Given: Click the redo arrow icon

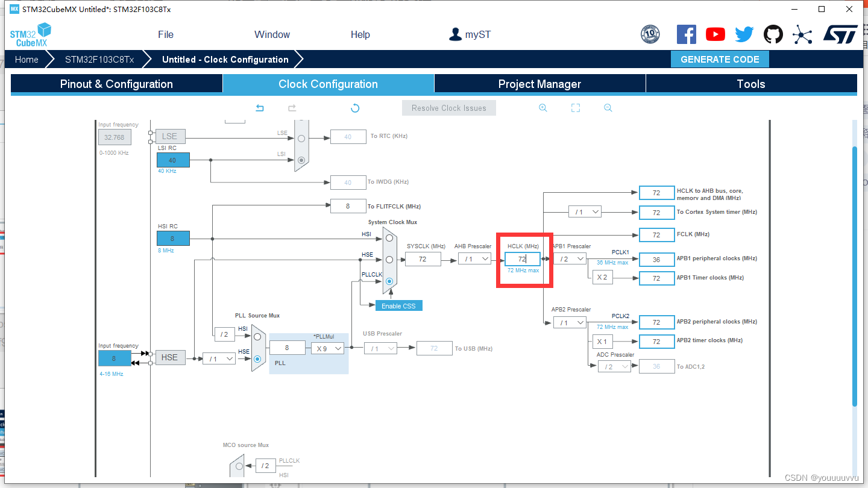Looking at the screenshot, I should 292,108.
